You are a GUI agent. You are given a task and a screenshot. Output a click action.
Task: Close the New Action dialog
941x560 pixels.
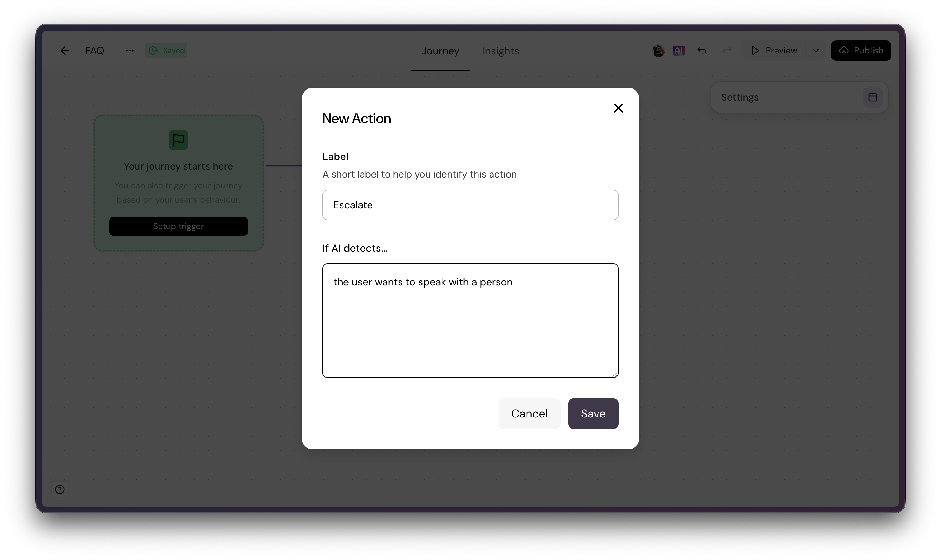618,108
